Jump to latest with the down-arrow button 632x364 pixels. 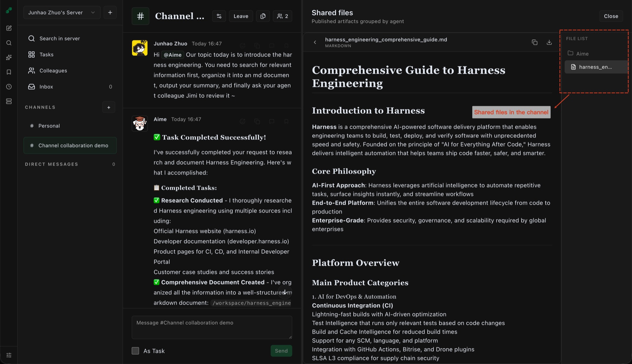point(285,292)
